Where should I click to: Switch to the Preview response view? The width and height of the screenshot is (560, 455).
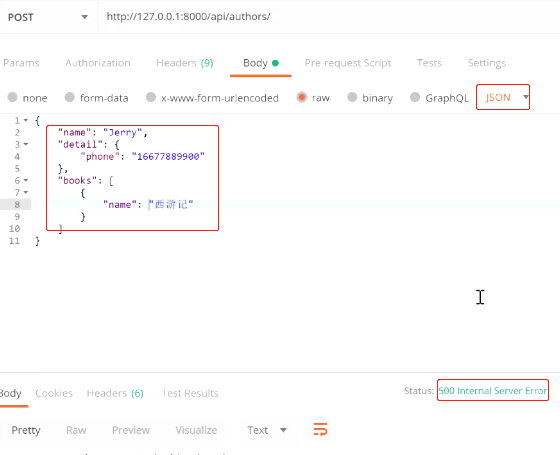point(131,430)
